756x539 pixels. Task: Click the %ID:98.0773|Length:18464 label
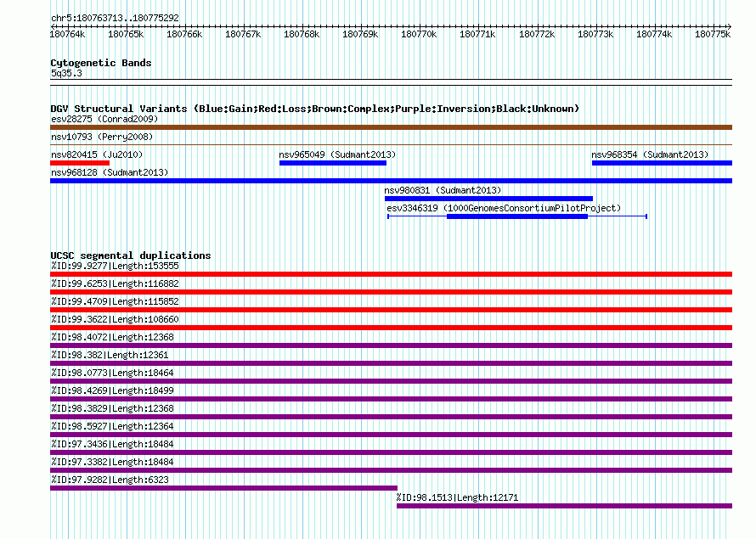pos(112,373)
